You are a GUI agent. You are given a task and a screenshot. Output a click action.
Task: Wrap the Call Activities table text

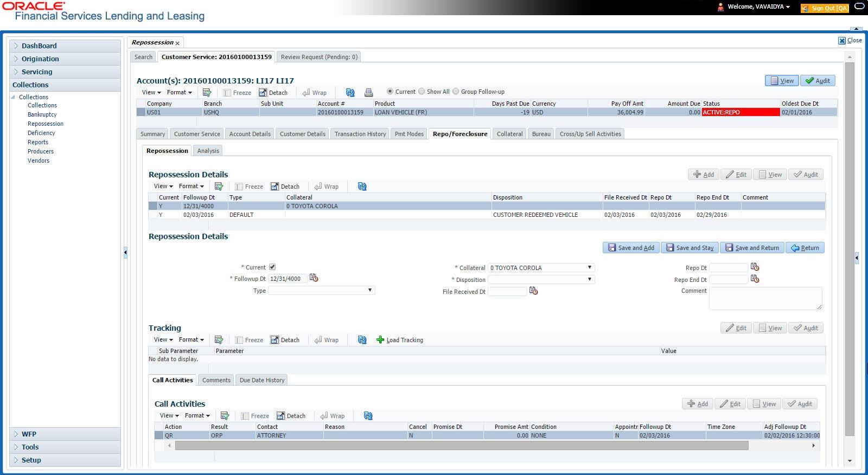coord(332,416)
